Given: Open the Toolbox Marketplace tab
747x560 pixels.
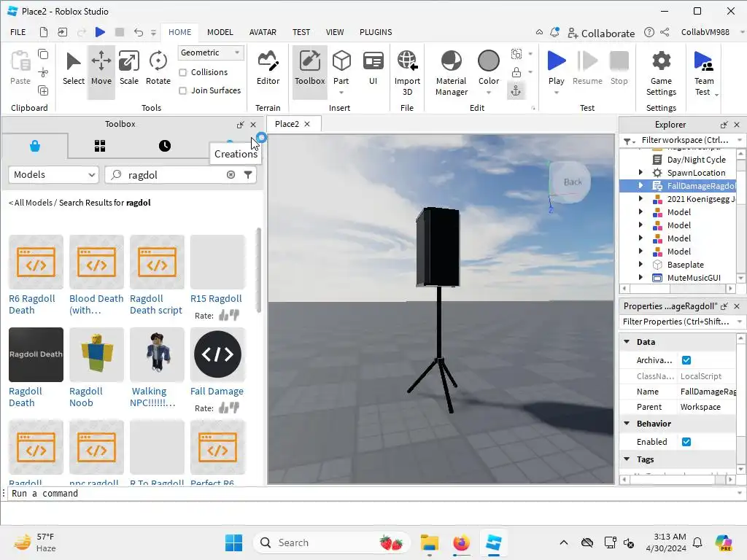Looking at the screenshot, I should [x=35, y=146].
